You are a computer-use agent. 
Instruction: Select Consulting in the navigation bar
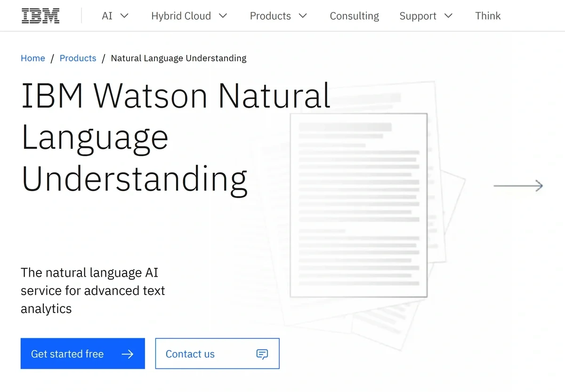(354, 16)
